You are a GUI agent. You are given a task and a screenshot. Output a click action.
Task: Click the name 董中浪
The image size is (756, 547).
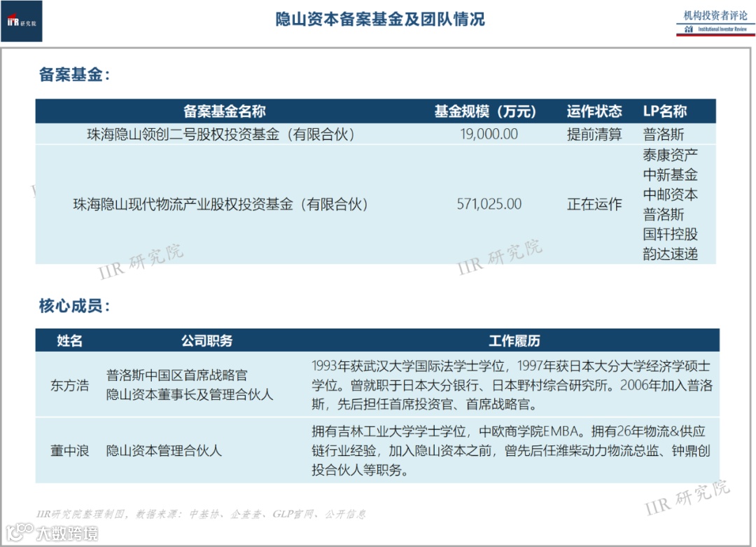tap(70, 450)
